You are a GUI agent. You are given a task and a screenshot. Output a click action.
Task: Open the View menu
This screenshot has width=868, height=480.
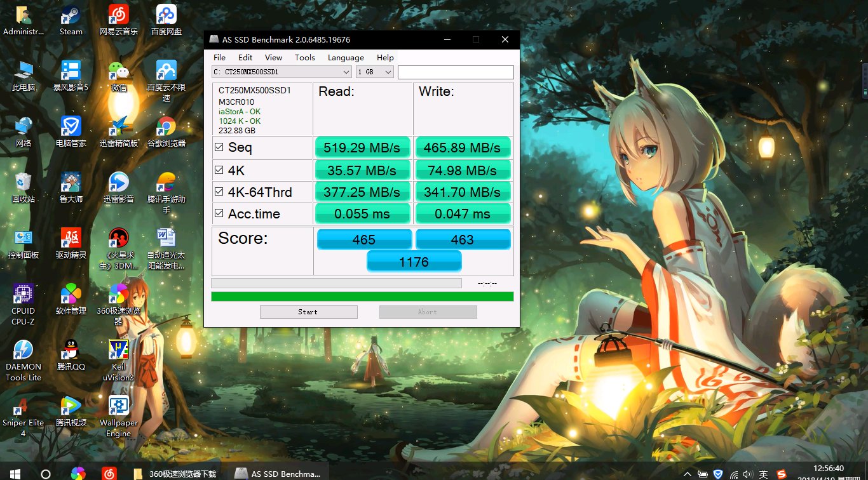coord(273,57)
